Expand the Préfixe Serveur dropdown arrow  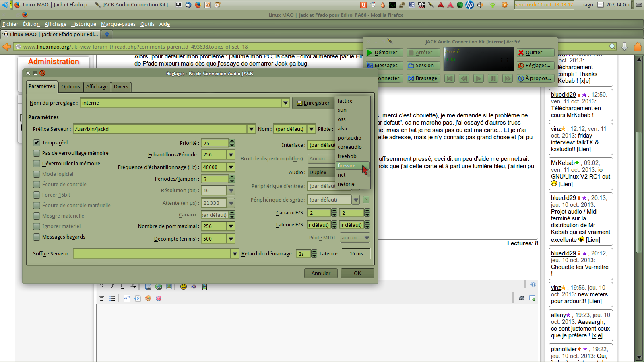(x=251, y=129)
